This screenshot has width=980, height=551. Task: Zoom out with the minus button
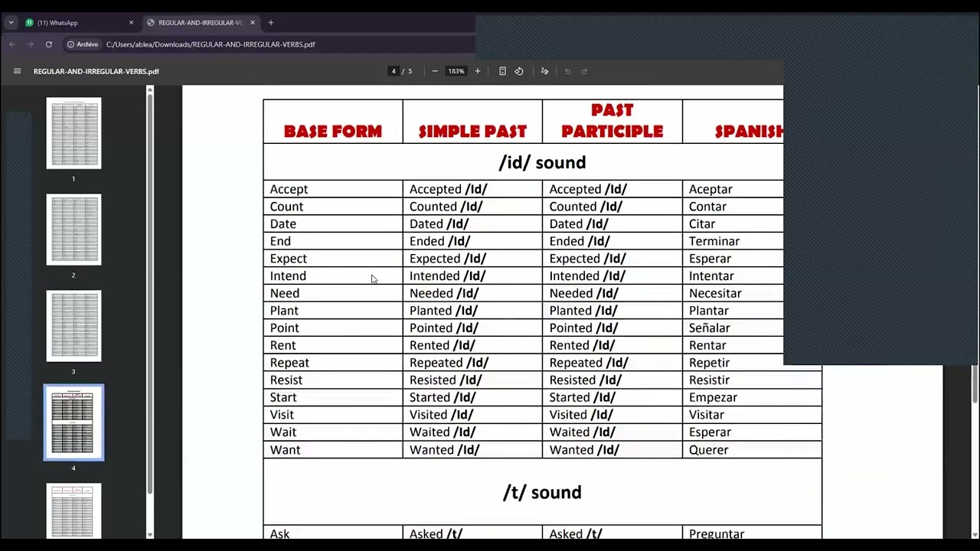coord(435,71)
